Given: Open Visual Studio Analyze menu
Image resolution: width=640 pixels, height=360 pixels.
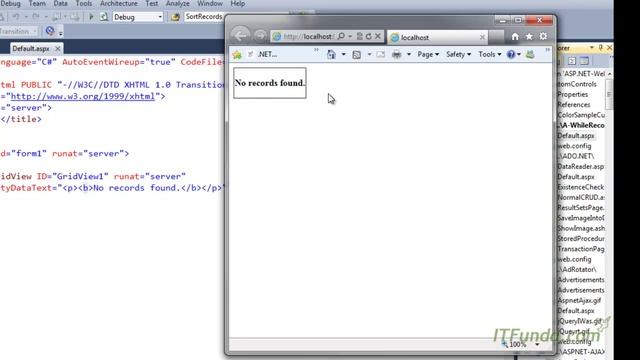Looking at the screenshot, I should pos(178,4).
